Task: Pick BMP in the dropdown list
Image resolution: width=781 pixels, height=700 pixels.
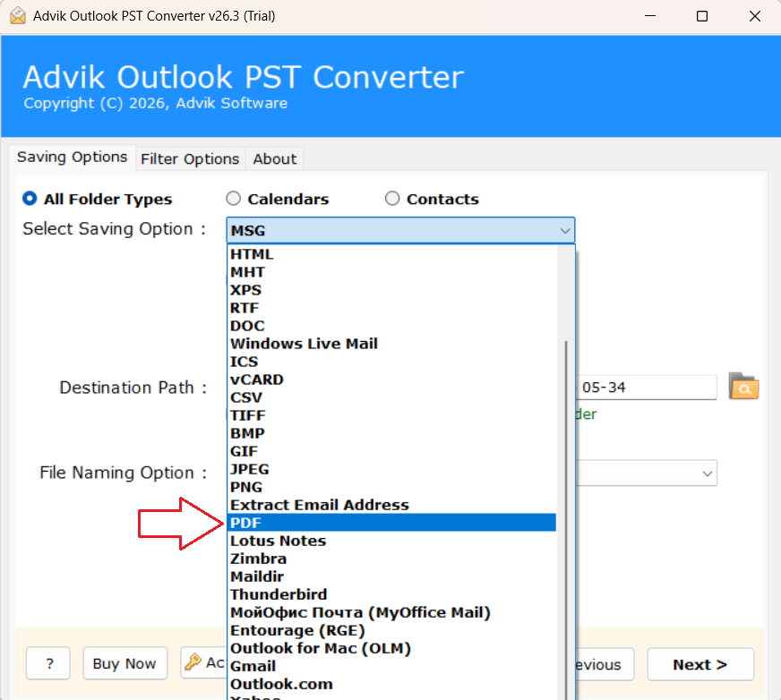Action: point(391,433)
